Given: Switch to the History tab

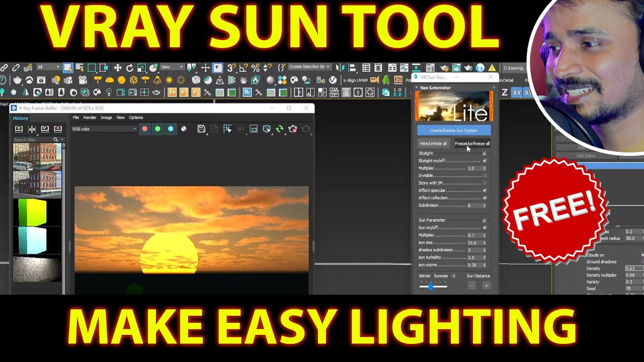Looking at the screenshot, I should (x=21, y=118).
